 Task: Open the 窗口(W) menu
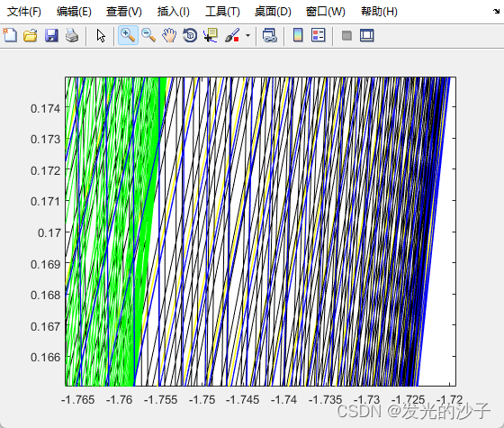[x=325, y=12]
